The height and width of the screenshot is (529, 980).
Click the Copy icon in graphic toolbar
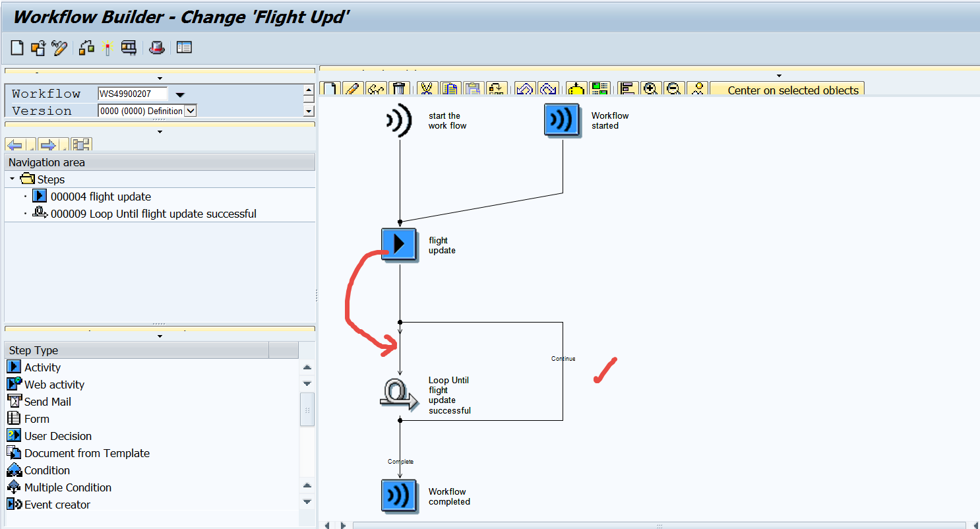(450, 89)
